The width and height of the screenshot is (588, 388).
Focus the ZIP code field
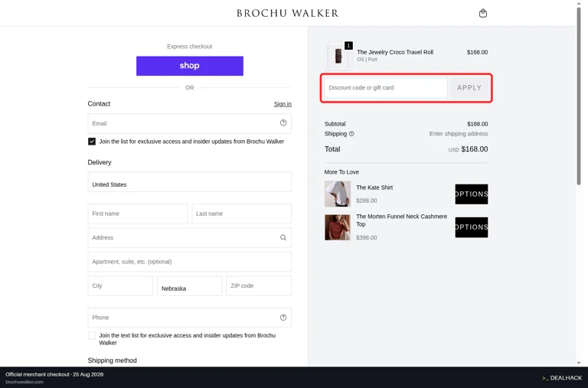point(259,285)
